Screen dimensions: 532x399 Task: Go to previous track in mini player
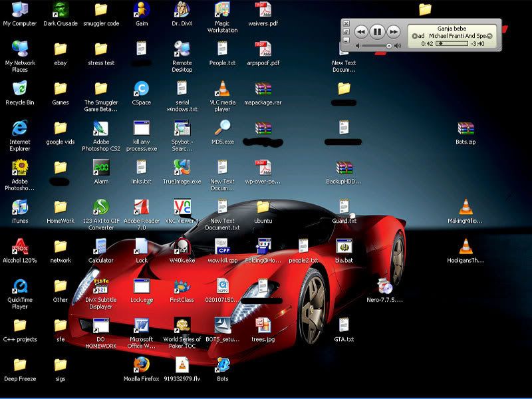360,31
